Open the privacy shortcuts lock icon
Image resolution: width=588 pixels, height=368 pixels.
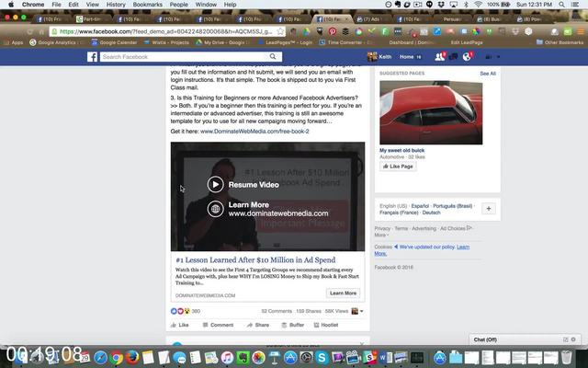[488, 57]
